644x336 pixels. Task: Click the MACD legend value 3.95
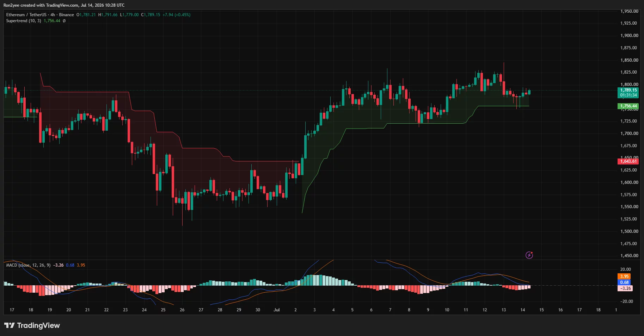click(x=81, y=265)
